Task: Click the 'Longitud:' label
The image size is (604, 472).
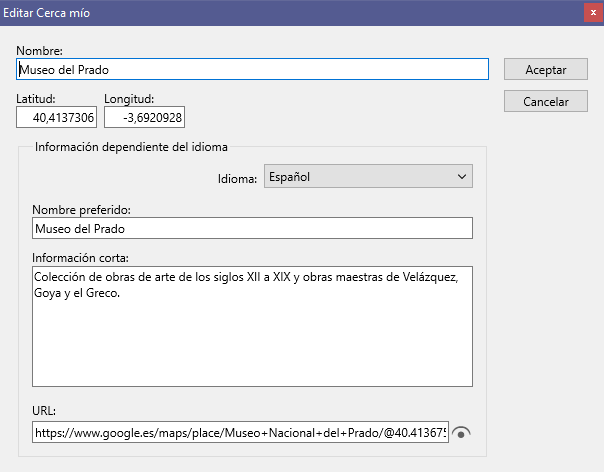Action: coord(129,99)
